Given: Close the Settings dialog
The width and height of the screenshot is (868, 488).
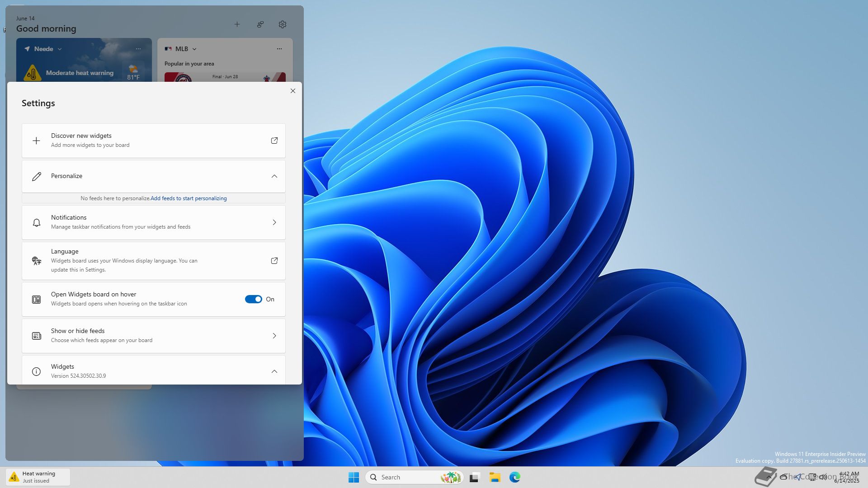Looking at the screenshot, I should [x=293, y=91].
